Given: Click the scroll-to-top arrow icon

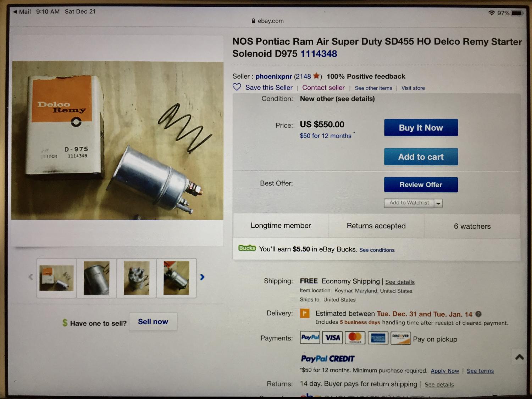Looking at the screenshot, I should click(519, 357).
